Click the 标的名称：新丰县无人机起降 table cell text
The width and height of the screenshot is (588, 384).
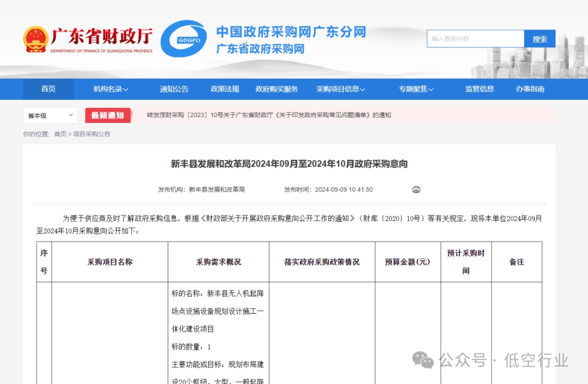(x=218, y=293)
